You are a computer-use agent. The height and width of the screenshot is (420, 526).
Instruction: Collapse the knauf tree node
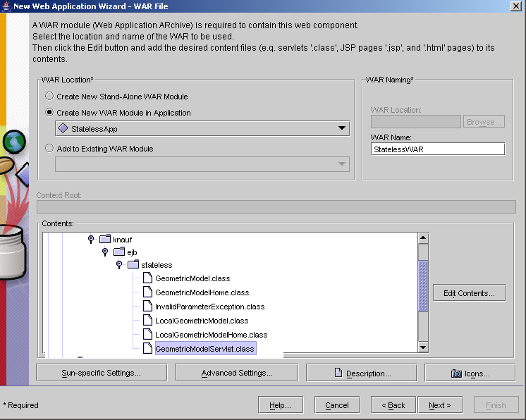click(x=91, y=239)
